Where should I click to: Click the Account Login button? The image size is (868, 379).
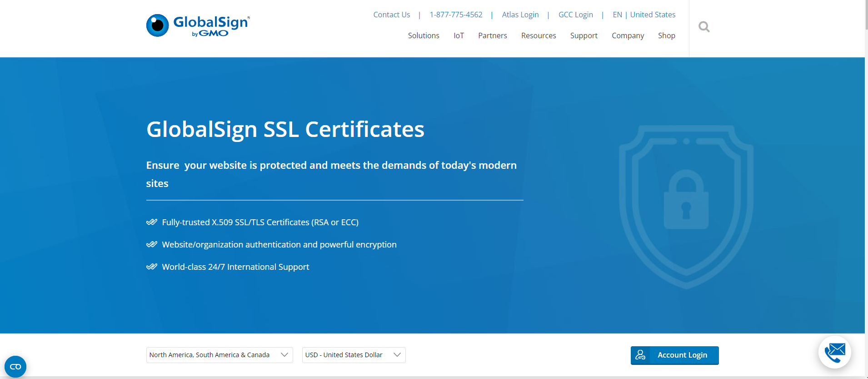point(674,355)
